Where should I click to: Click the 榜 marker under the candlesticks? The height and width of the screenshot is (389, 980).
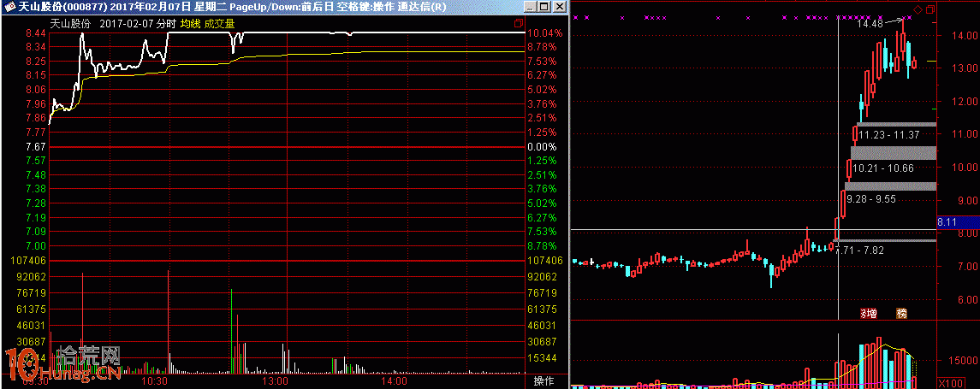pos(901,313)
